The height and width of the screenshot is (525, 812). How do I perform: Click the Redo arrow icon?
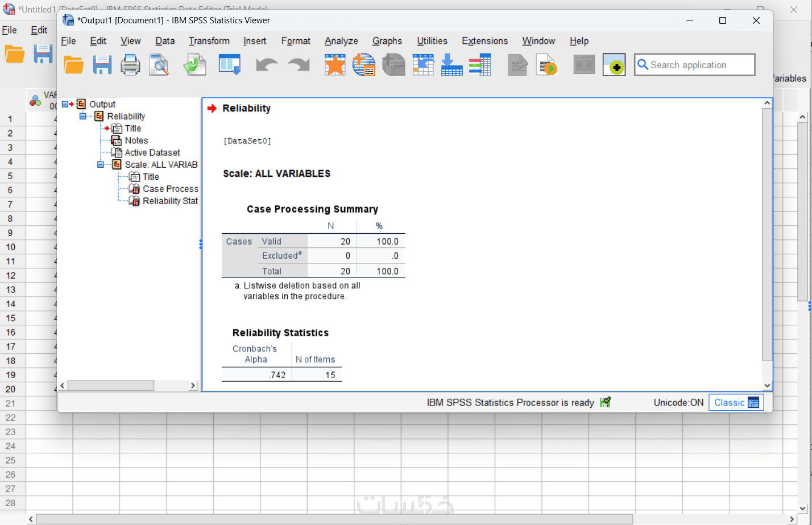[x=299, y=65]
